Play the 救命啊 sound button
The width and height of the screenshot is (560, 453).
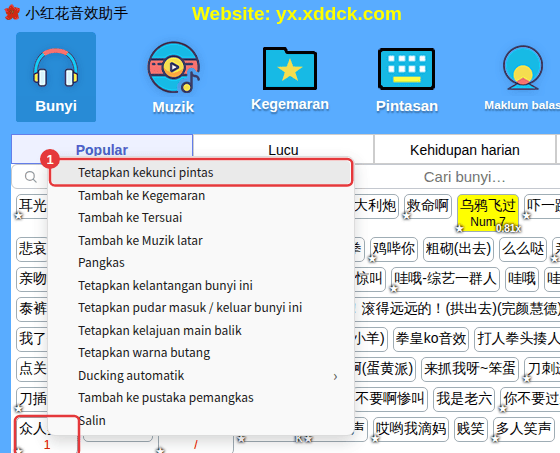(428, 206)
